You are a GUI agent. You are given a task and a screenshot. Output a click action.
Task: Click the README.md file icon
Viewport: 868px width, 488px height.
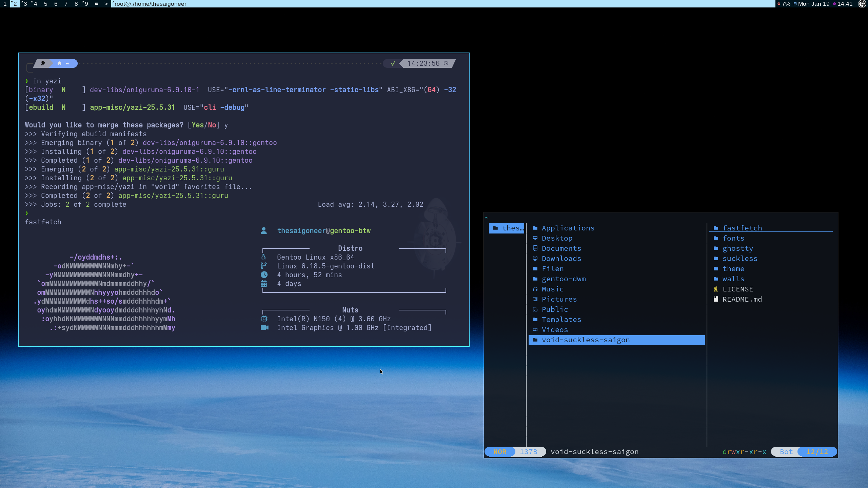click(x=716, y=299)
